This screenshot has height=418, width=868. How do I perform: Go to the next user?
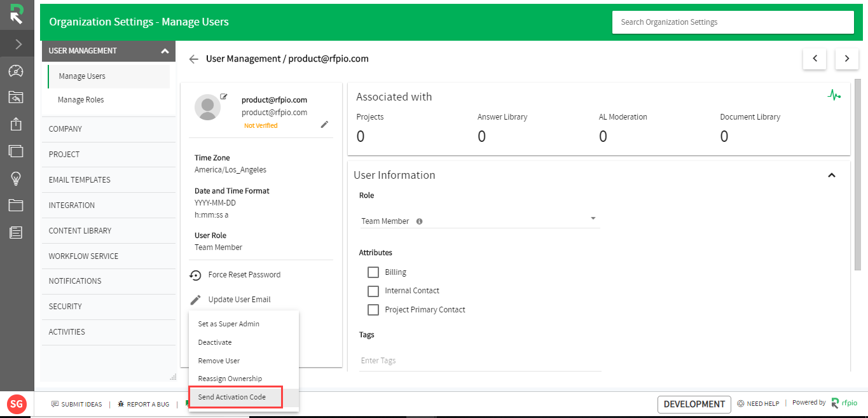(847, 59)
